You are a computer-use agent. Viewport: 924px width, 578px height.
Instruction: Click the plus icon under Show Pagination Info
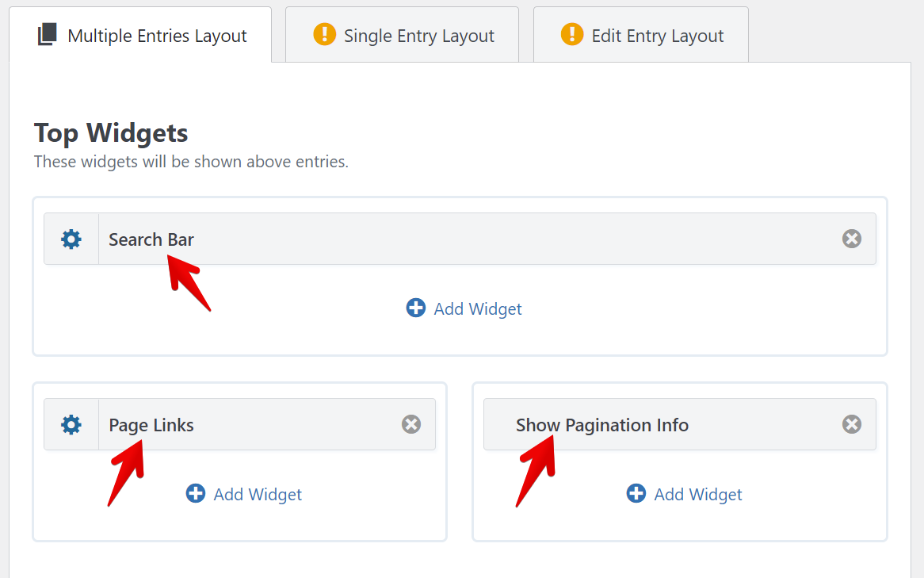click(x=636, y=494)
